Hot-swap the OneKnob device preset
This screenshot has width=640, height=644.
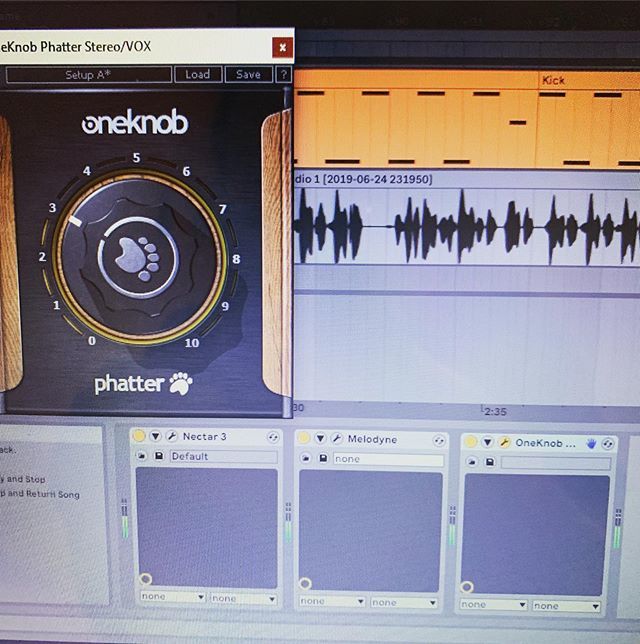(608, 444)
